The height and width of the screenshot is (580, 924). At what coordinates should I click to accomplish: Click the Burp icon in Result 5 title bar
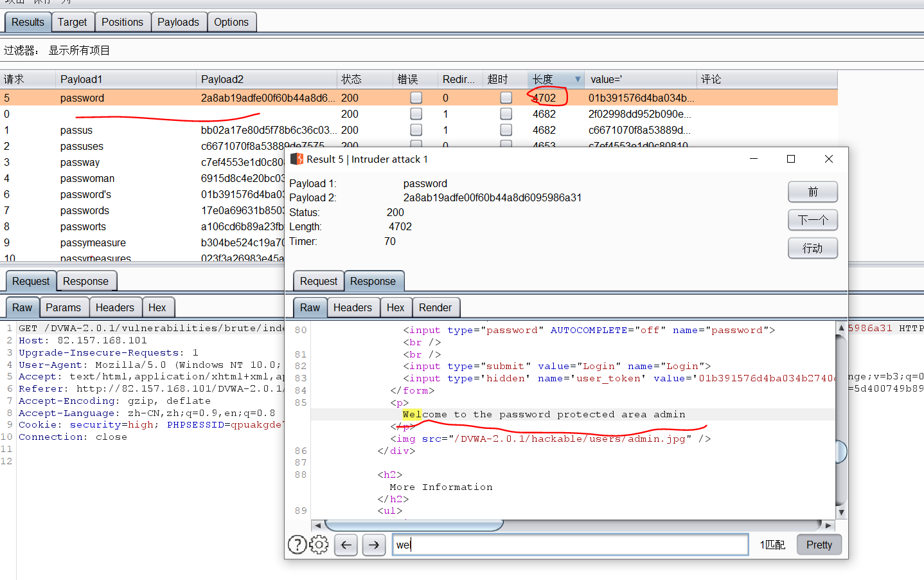coord(296,159)
